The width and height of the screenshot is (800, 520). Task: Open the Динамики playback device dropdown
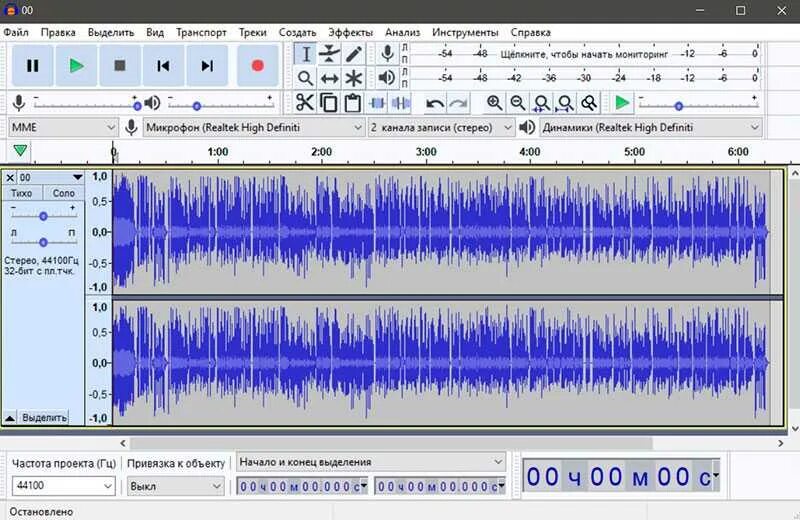(651, 127)
